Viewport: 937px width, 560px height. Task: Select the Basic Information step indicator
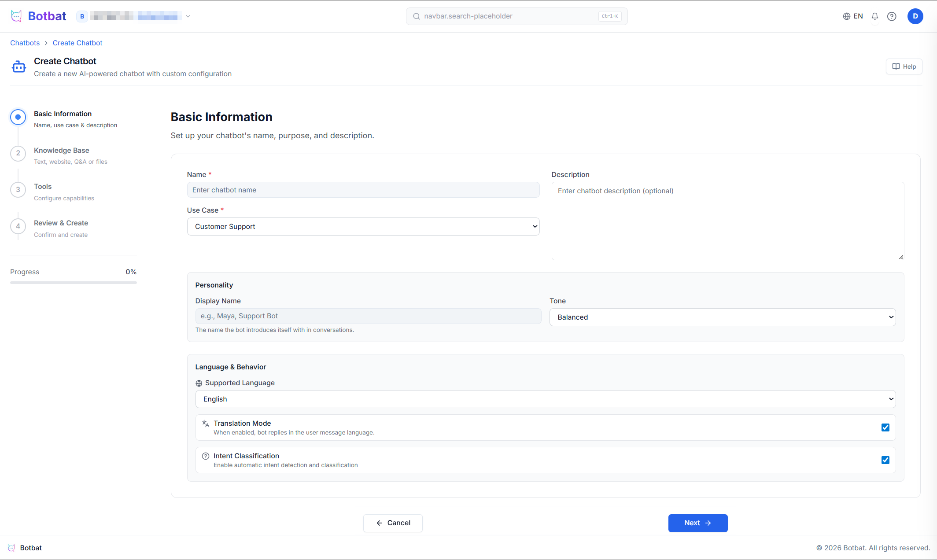18,117
